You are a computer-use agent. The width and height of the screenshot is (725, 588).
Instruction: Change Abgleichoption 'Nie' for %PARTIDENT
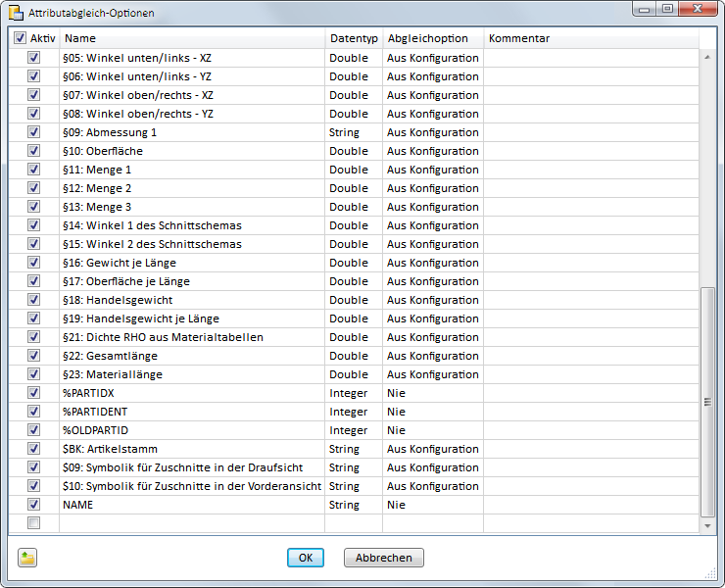tap(433, 412)
